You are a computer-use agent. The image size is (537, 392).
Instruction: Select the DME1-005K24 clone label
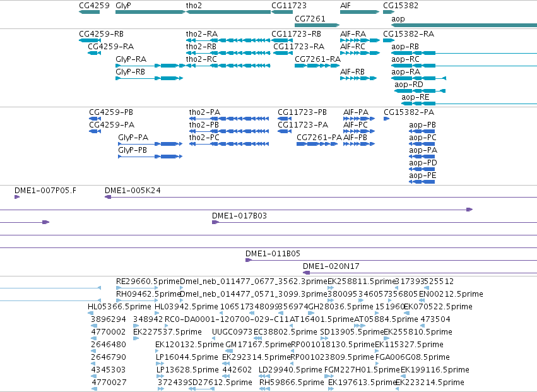(x=133, y=191)
